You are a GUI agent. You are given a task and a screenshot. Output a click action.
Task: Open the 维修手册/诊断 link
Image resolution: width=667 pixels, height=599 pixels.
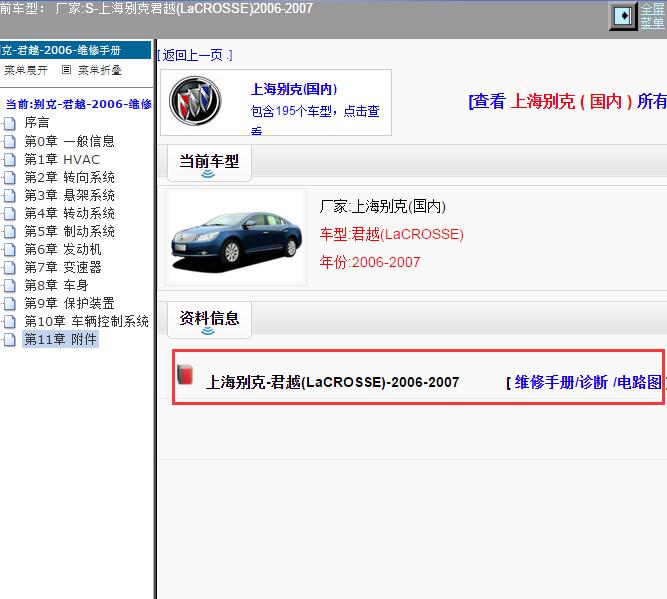pos(561,382)
